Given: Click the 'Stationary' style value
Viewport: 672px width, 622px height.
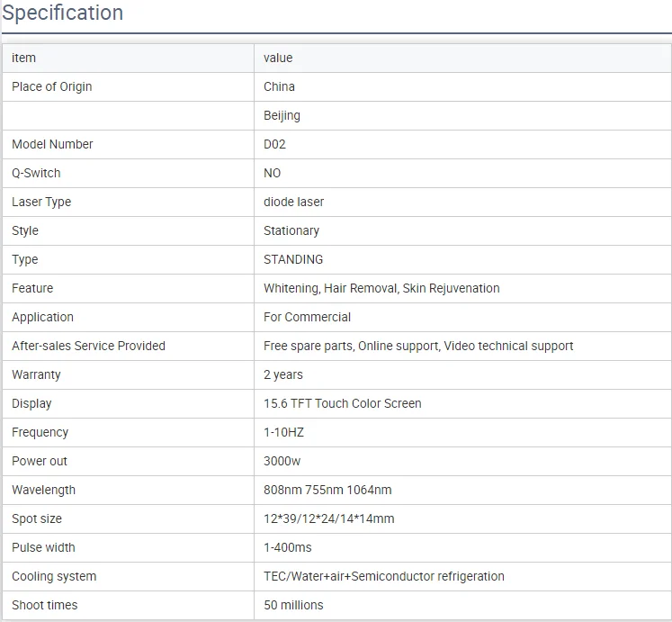Looking at the screenshot, I should point(291,230).
